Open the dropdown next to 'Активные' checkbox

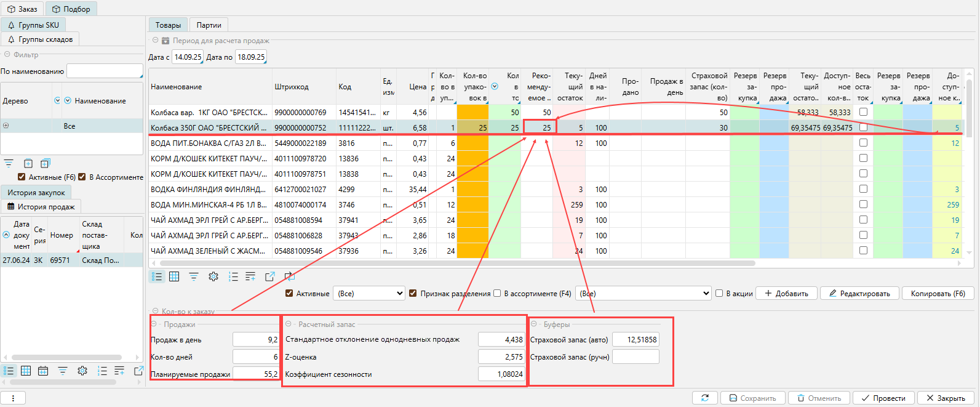[x=369, y=294]
